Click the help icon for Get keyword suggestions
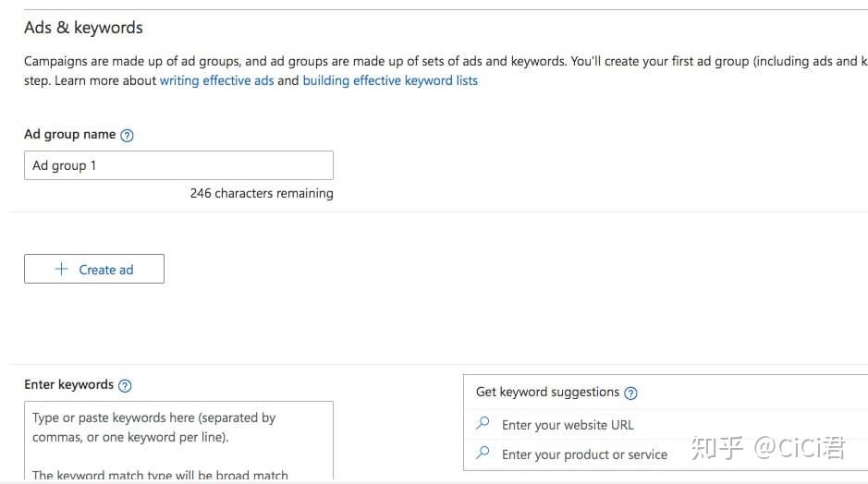This screenshot has height=484, width=868. click(x=631, y=393)
